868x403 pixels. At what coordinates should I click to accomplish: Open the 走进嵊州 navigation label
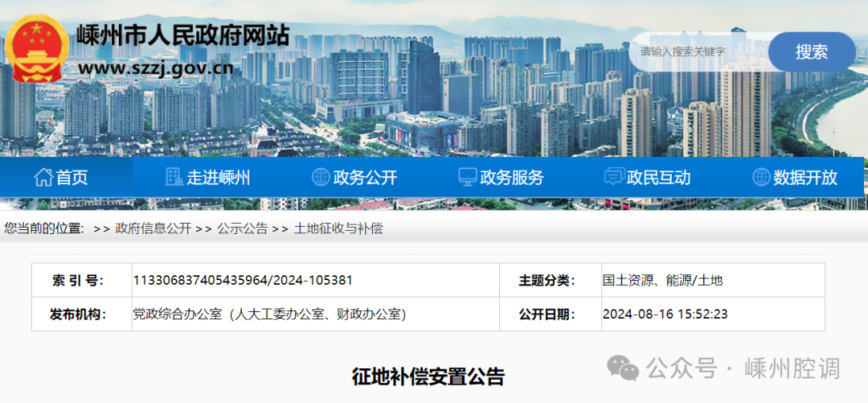(219, 178)
